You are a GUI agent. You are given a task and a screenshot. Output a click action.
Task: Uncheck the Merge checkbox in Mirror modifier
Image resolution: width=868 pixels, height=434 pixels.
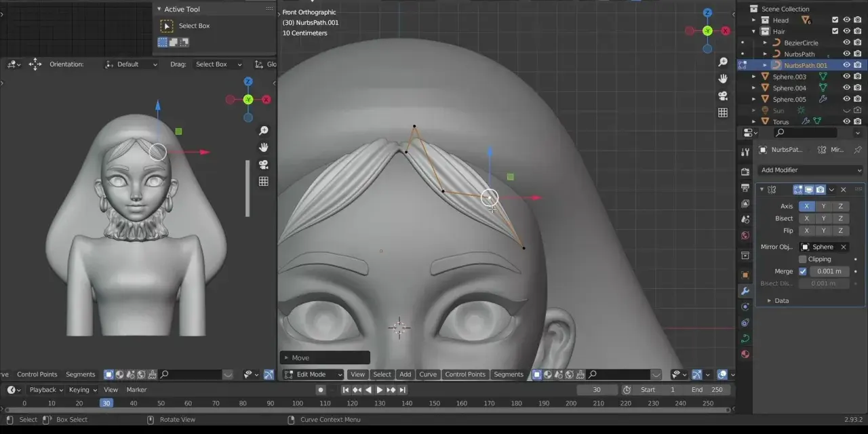point(803,271)
